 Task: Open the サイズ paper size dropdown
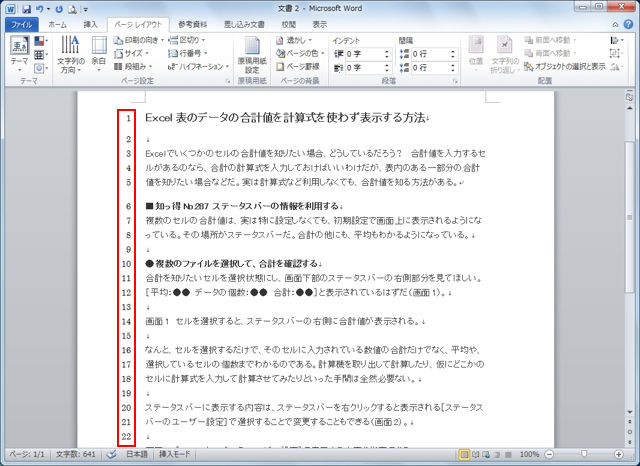click(131, 53)
